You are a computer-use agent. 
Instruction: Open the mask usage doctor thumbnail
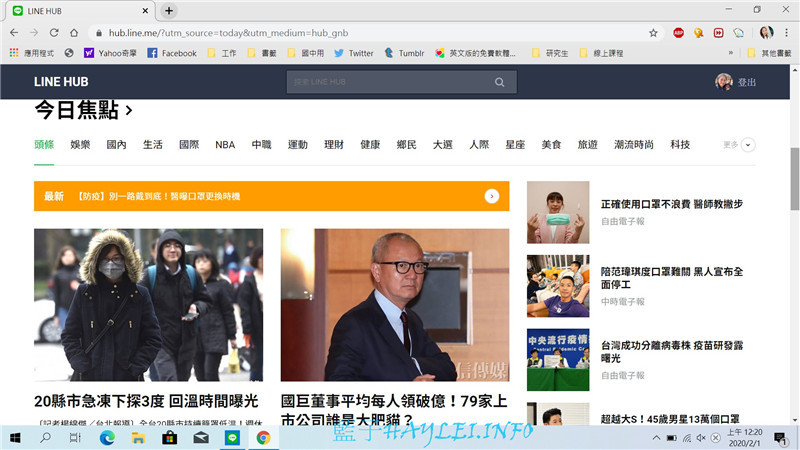click(x=558, y=212)
